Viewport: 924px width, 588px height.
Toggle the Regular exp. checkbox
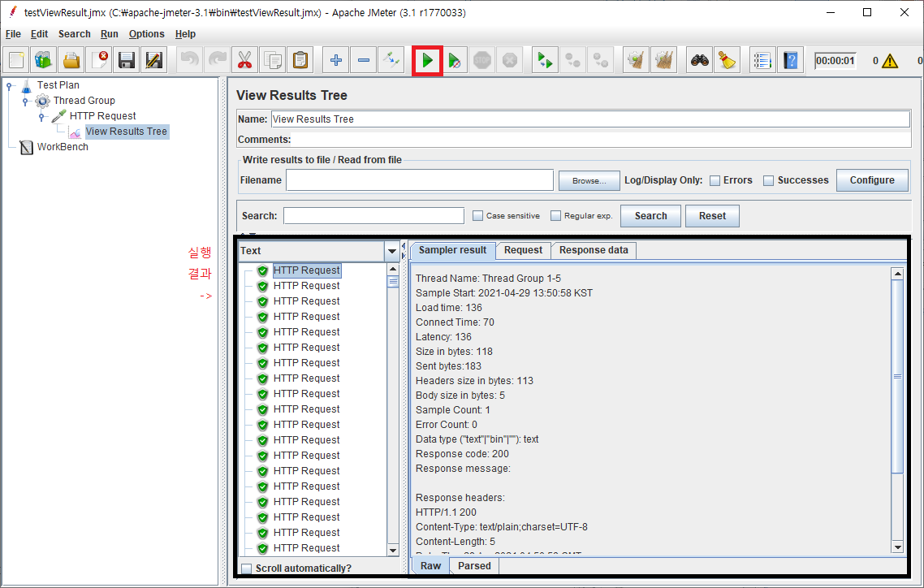tap(555, 216)
